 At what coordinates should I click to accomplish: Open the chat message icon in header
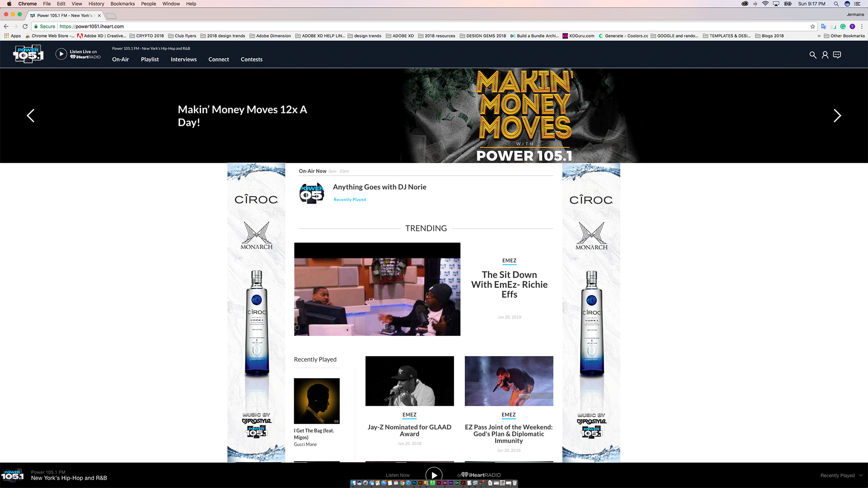tap(837, 55)
